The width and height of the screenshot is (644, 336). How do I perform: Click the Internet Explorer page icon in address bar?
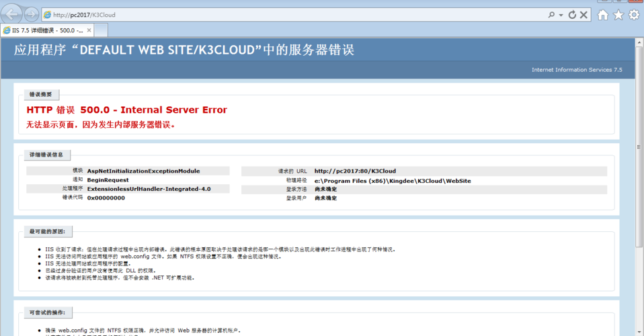pos(48,15)
